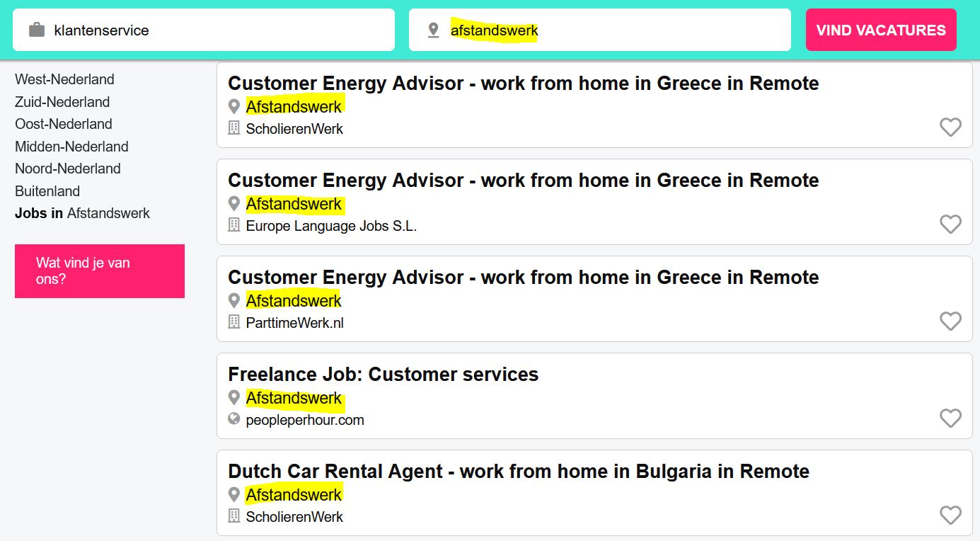
Task: Filter jobs by Zuid-Nederland
Action: click(x=62, y=102)
